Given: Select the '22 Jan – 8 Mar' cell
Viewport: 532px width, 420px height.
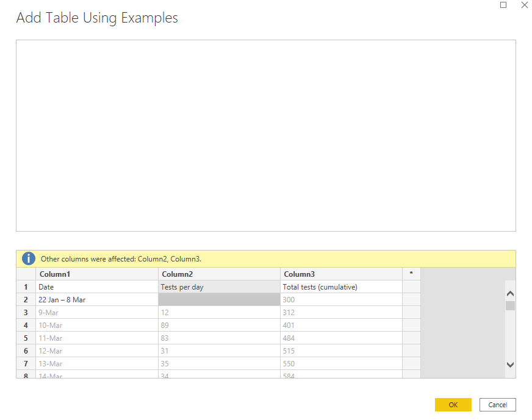Looking at the screenshot, I should click(96, 300).
